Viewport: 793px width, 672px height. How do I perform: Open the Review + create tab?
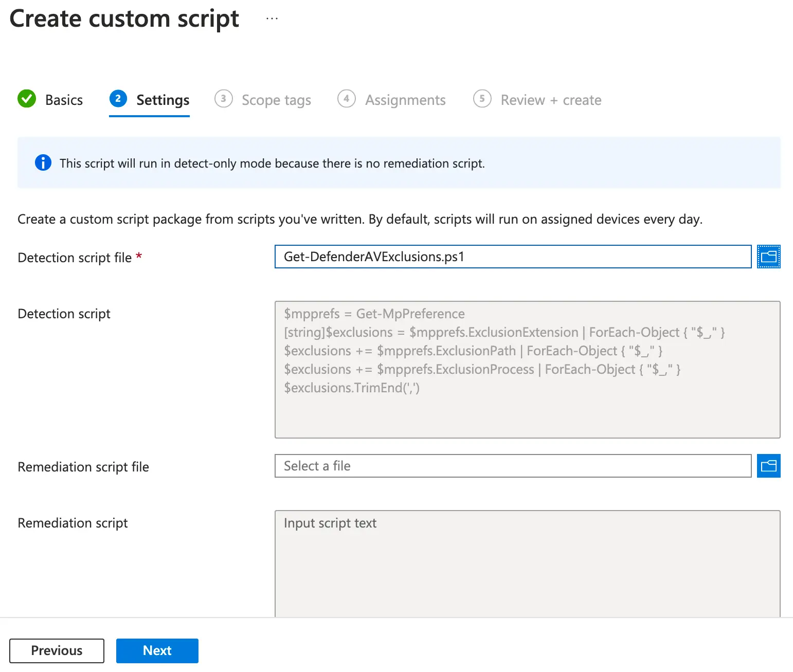pyautogui.click(x=551, y=100)
